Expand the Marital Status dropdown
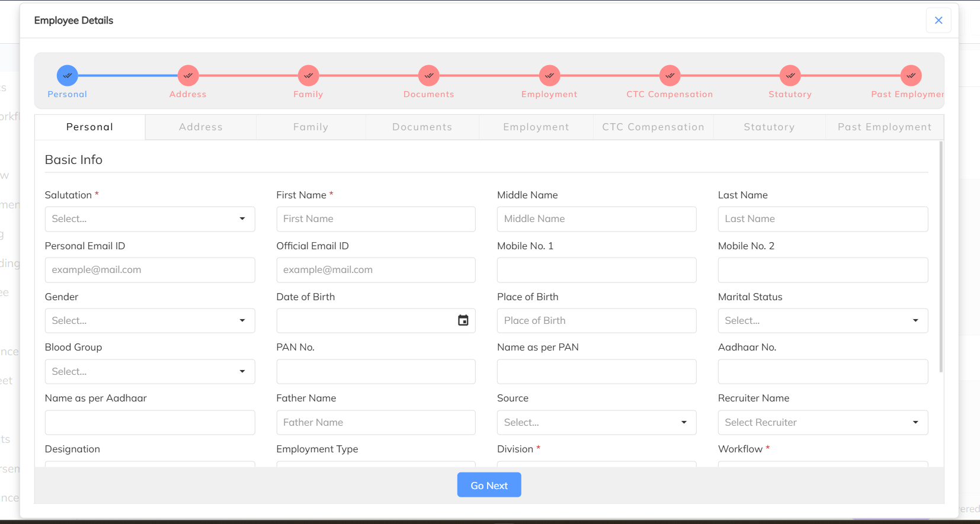980x524 pixels. (x=823, y=320)
